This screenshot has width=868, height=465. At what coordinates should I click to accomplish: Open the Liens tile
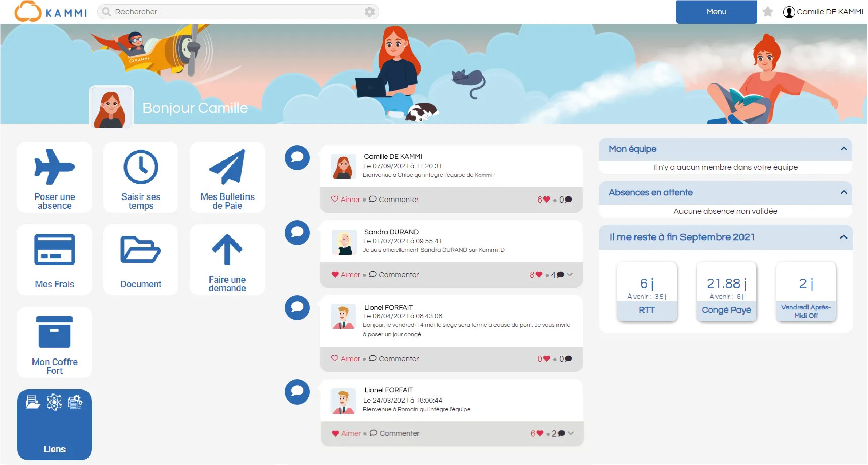tap(54, 425)
